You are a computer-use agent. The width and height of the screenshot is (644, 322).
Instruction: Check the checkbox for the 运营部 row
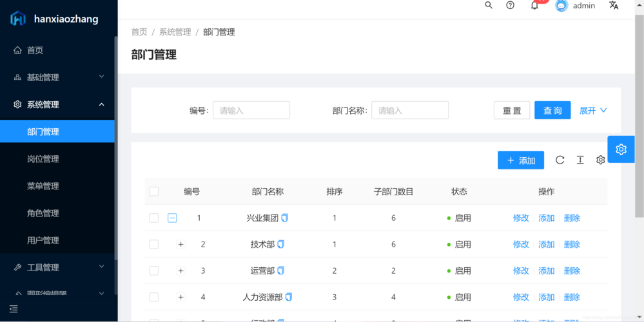(x=154, y=270)
